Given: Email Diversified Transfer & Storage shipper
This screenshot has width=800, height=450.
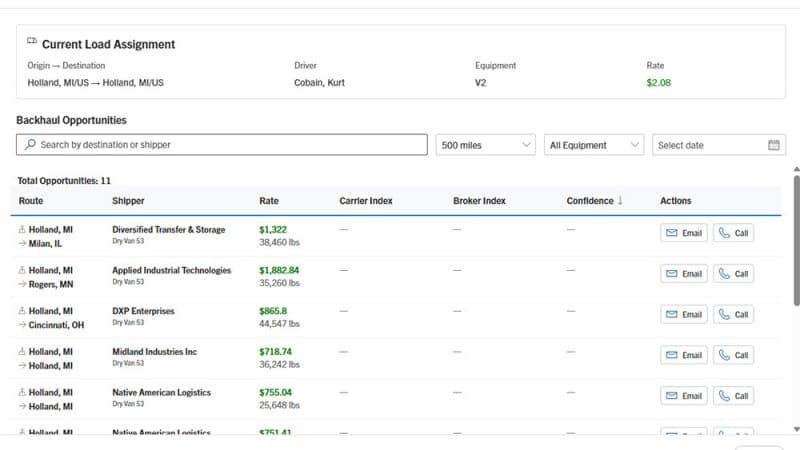Looking at the screenshot, I should tap(684, 233).
